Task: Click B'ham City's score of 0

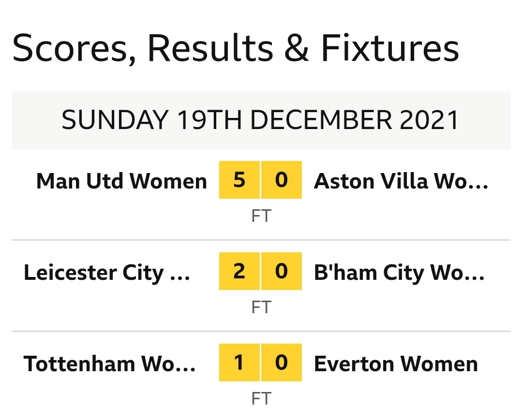Action: 282,271
